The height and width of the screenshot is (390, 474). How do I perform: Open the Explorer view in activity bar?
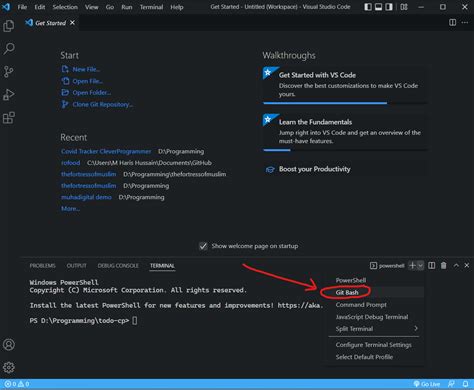[9, 26]
